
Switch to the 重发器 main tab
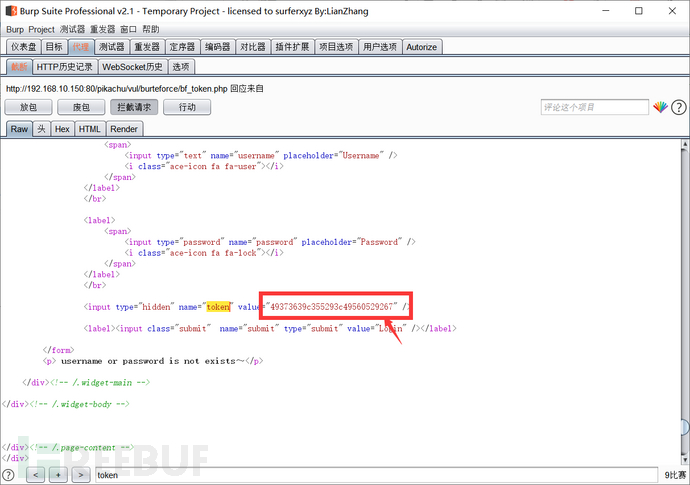[147, 47]
